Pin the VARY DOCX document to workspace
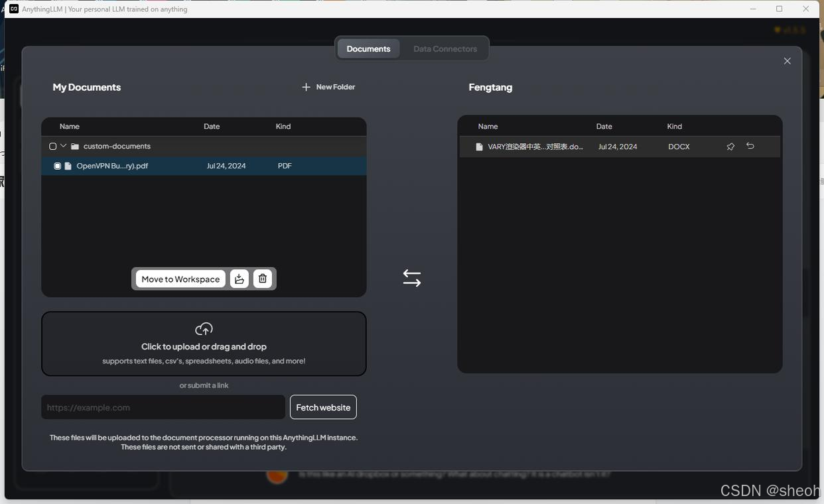Screen dimensions: 824x504 730,147
